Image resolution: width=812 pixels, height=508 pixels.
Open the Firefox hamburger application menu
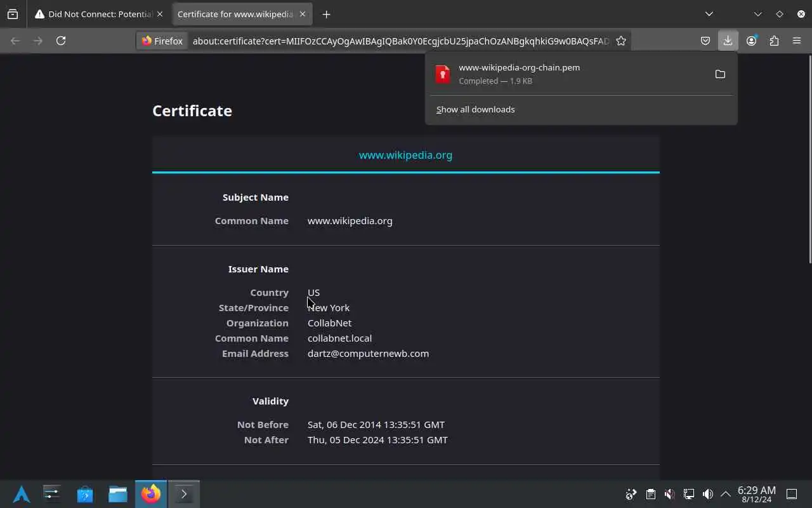pos(797,41)
